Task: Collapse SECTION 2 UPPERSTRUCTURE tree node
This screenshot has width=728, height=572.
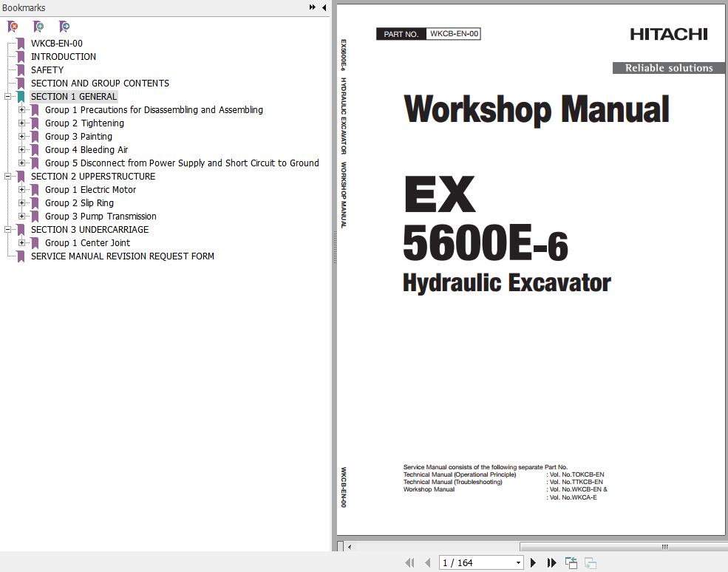Action: [x=7, y=177]
